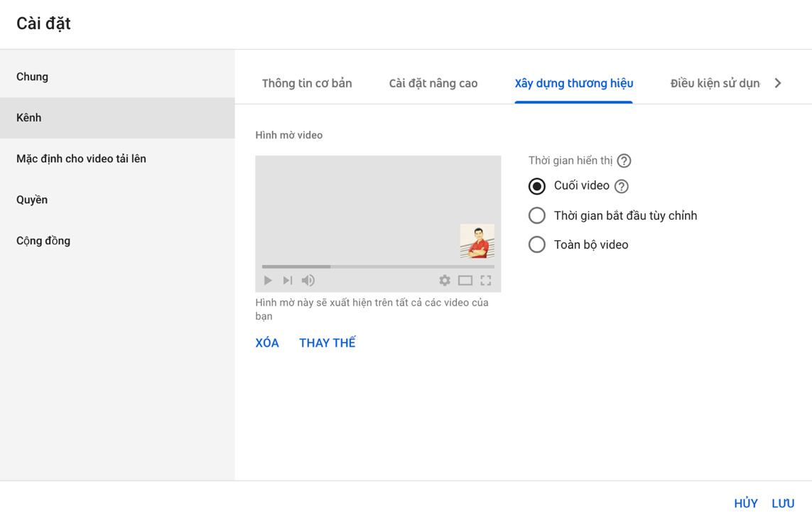Click help icon next to Cuối video
Viewport: 812px width, 518px height.
[x=622, y=186]
